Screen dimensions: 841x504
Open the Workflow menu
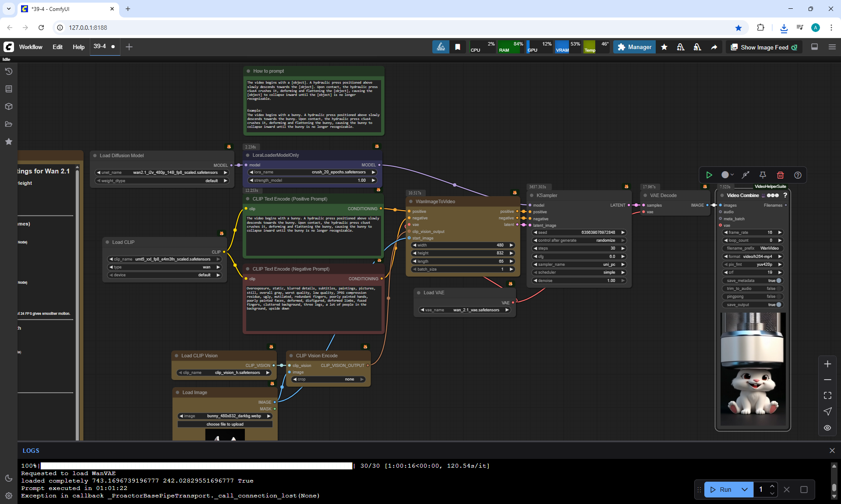pos(31,47)
